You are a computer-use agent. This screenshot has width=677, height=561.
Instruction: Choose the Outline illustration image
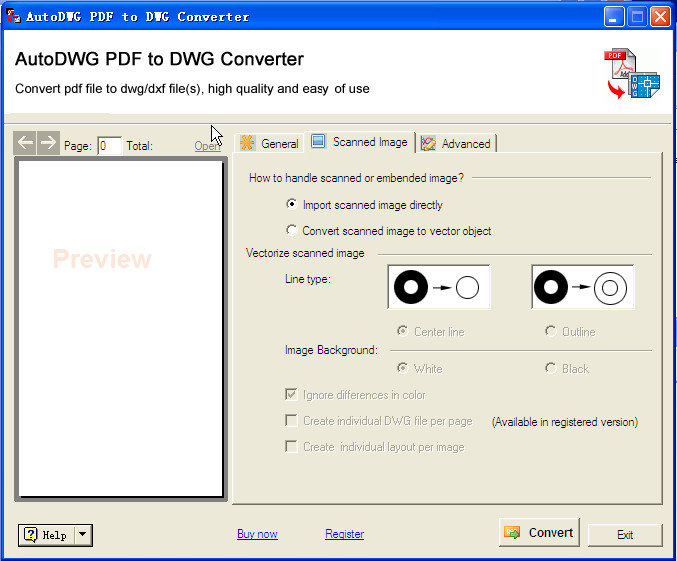pos(582,287)
